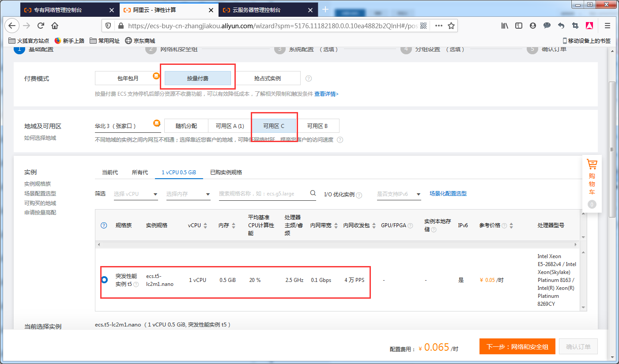Open help tip next to 抢占式实例

[308, 78]
